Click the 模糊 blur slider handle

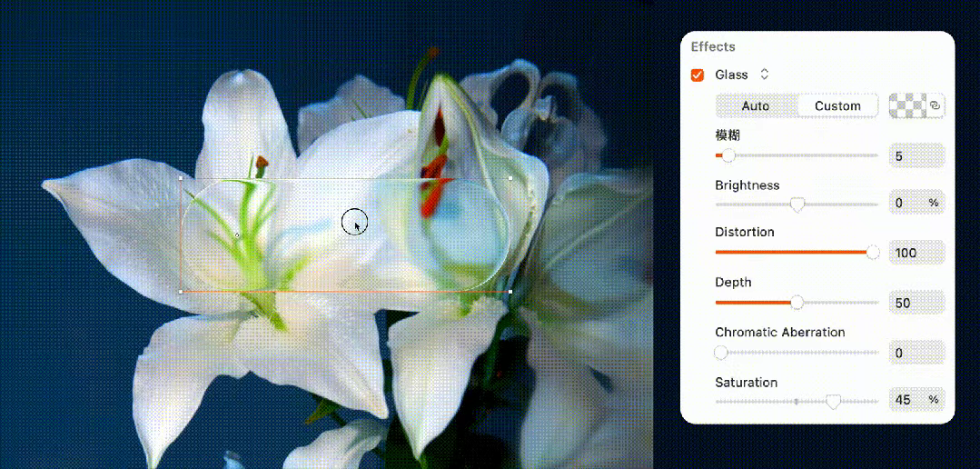pyautogui.click(x=728, y=156)
